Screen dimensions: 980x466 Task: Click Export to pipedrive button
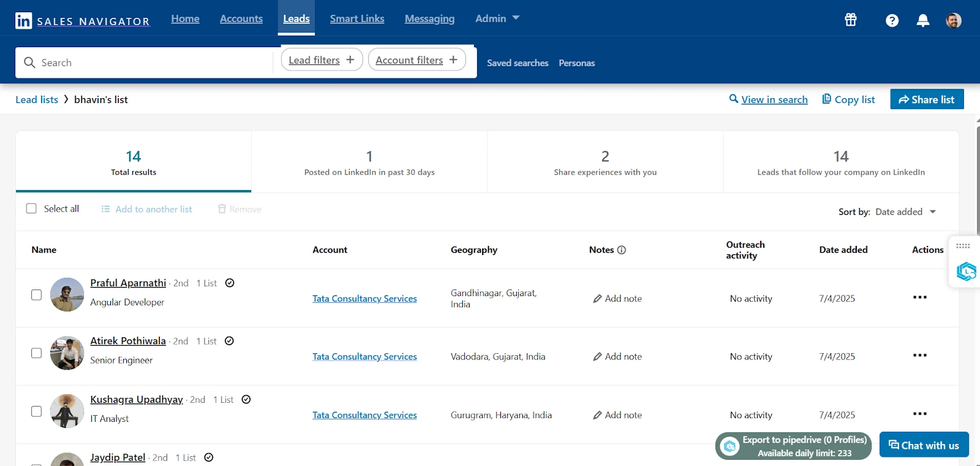coord(793,446)
